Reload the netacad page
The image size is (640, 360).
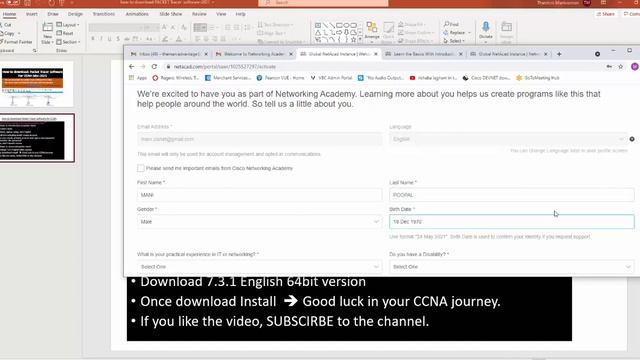[154, 67]
